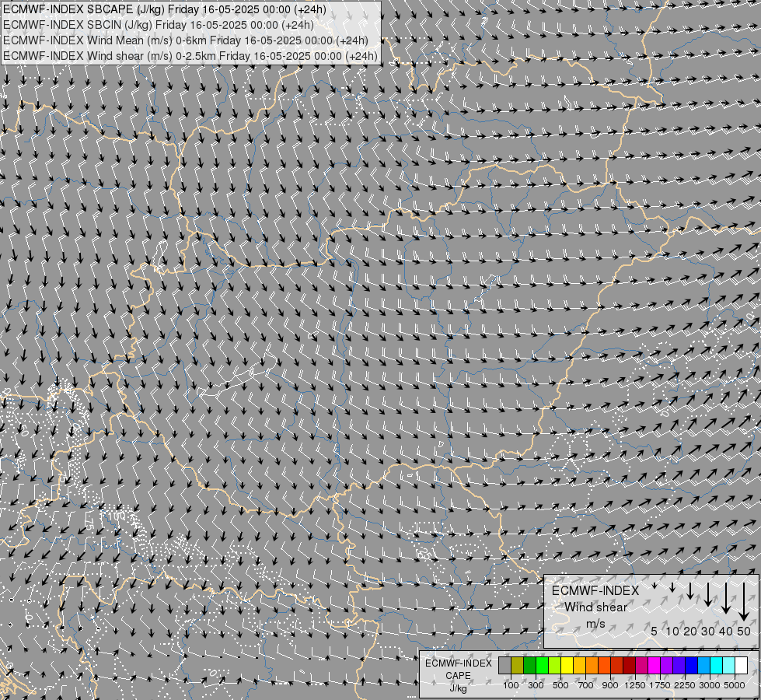
Task: Select the cyan CAPE swatch
Action: (717, 666)
